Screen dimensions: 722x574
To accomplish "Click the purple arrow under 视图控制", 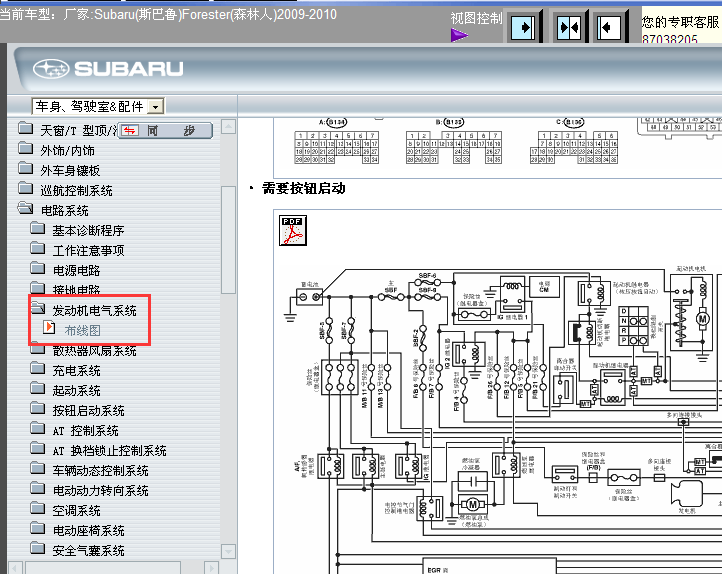I will pos(459,35).
